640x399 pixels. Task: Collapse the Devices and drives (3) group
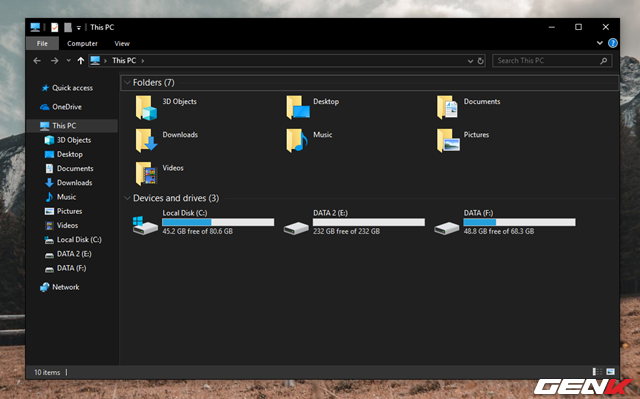pos(127,198)
